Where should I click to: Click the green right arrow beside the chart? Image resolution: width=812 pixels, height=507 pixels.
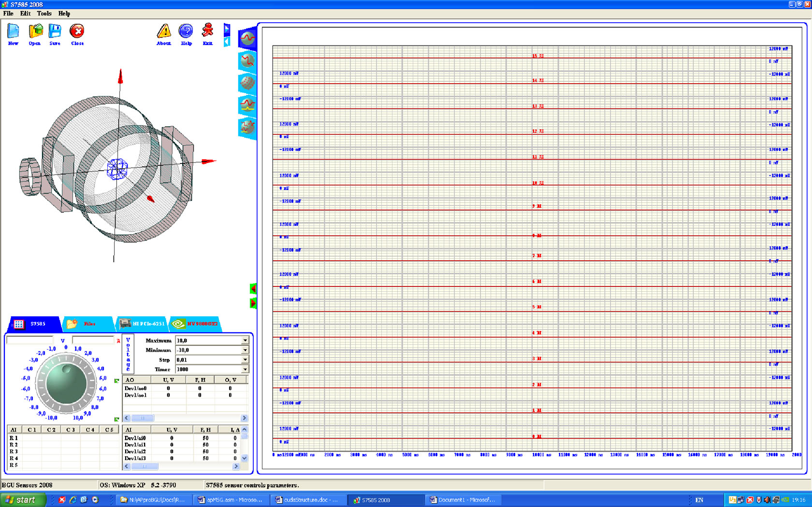click(x=253, y=303)
